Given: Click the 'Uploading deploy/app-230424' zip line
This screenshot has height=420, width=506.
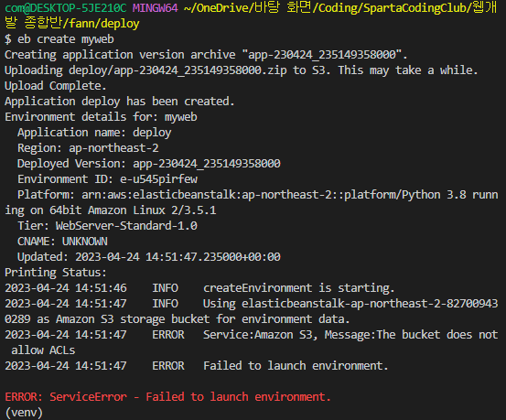Looking at the screenshot, I should (242, 70).
